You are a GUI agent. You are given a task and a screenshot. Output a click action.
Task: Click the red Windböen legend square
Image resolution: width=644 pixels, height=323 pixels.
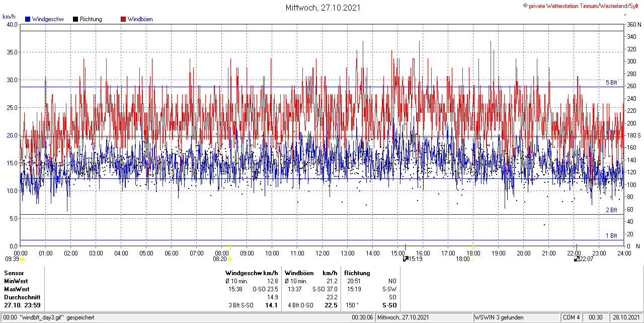(123, 19)
